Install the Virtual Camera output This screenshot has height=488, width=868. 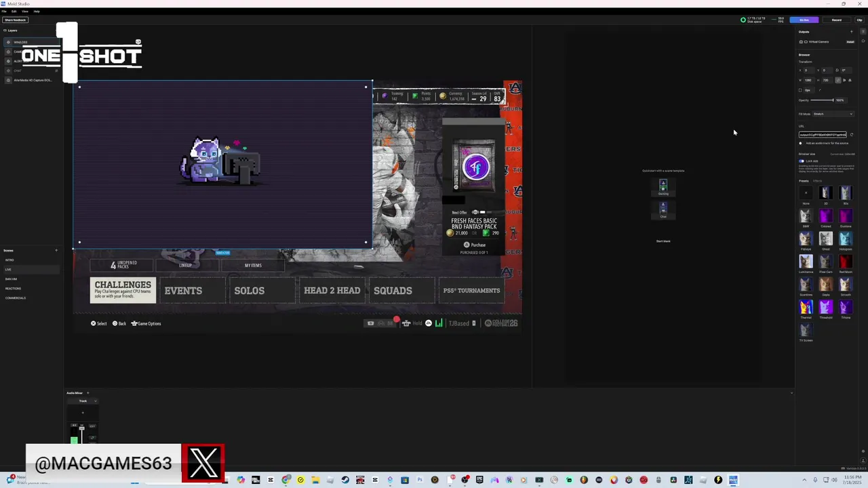(x=850, y=42)
